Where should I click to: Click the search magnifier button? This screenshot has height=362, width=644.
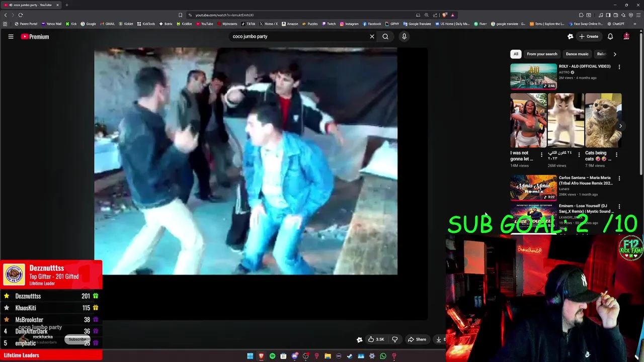pyautogui.click(x=385, y=36)
